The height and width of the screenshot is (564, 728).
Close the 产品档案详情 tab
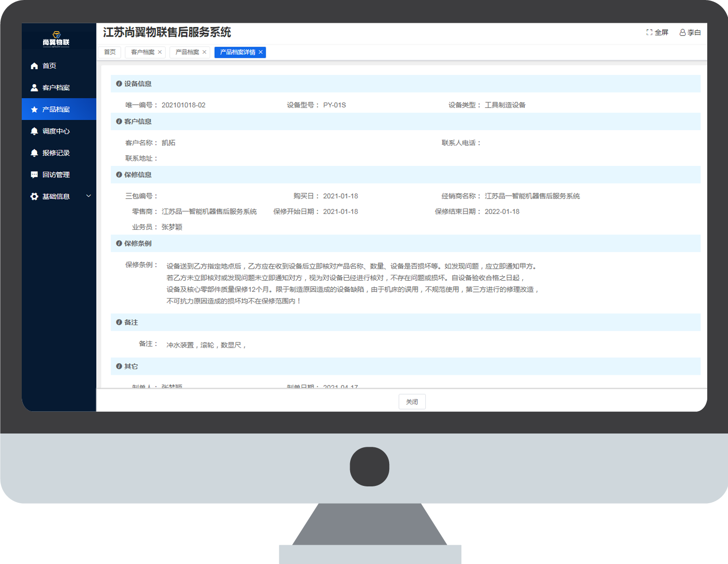261,52
